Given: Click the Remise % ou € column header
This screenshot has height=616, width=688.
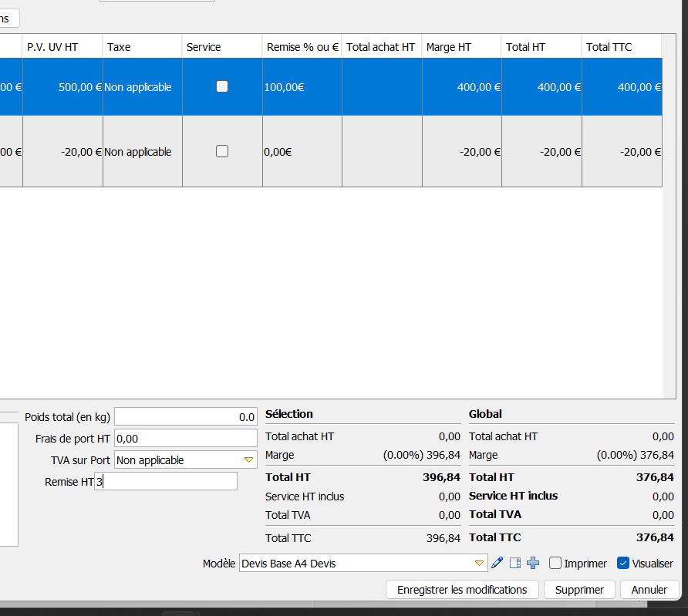Looking at the screenshot, I should pos(302,46).
